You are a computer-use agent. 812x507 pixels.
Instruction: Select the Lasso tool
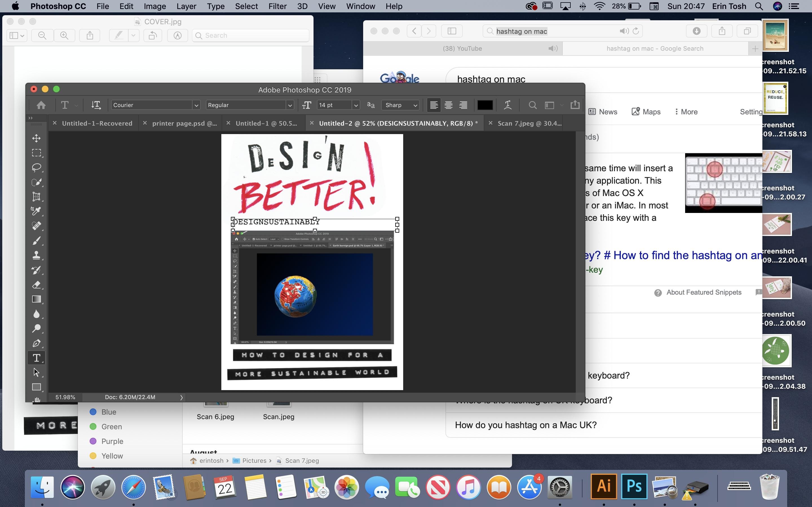pyautogui.click(x=36, y=167)
